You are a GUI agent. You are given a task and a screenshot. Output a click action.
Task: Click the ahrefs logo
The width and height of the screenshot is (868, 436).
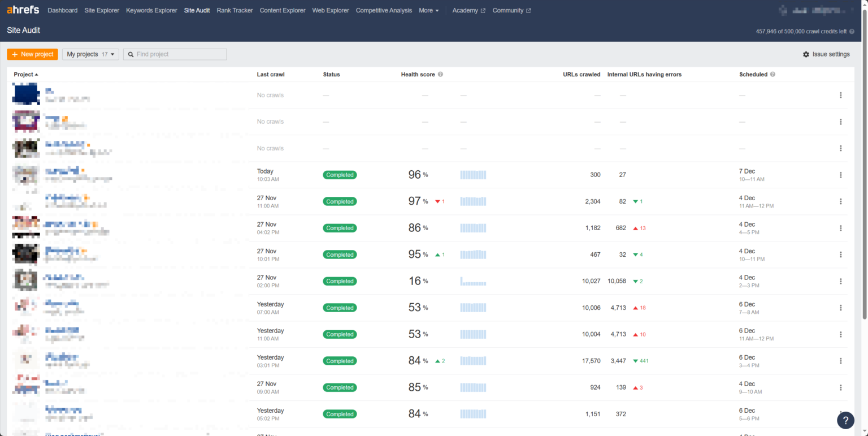click(23, 10)
